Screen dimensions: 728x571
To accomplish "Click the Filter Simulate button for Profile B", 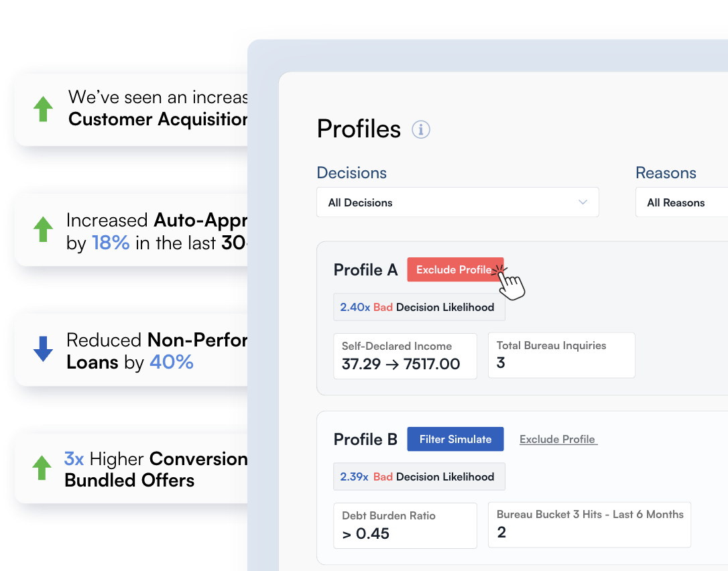I will pyautogui.click(x=455, y=439).
